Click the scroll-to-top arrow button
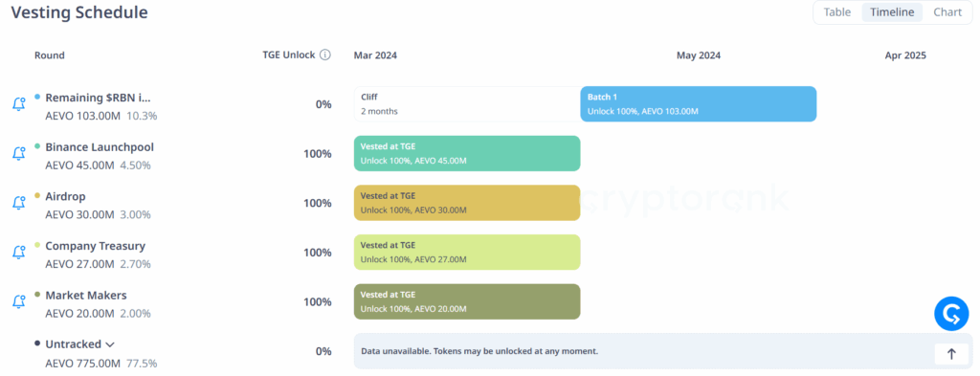Viewport: 980px width, 376px height. tap(951, 354)
